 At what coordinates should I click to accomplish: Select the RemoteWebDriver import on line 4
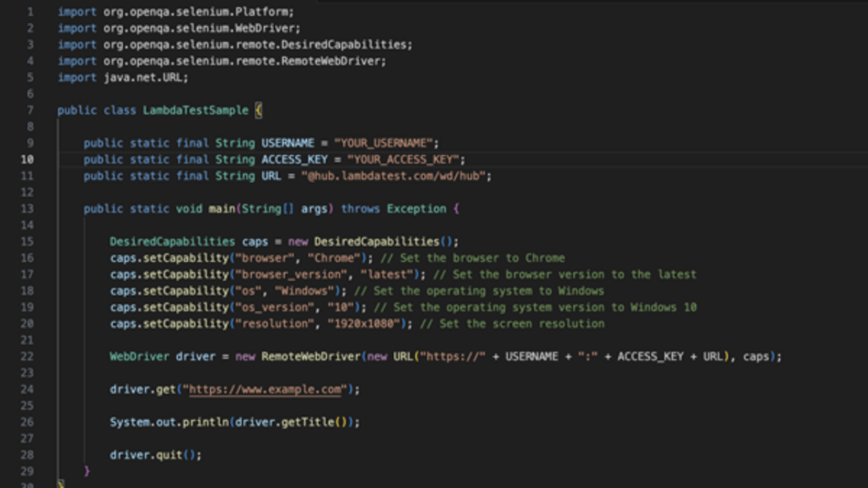click(220, 60)
